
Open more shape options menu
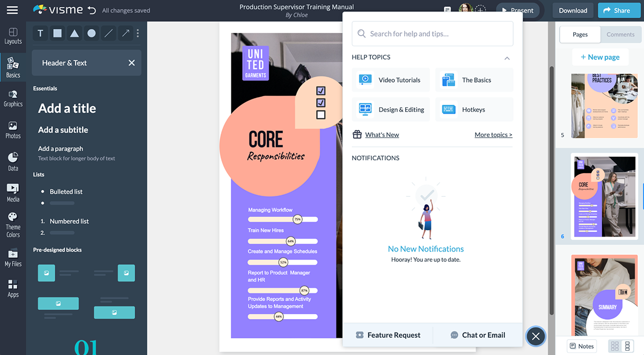(x=138, y=33)
